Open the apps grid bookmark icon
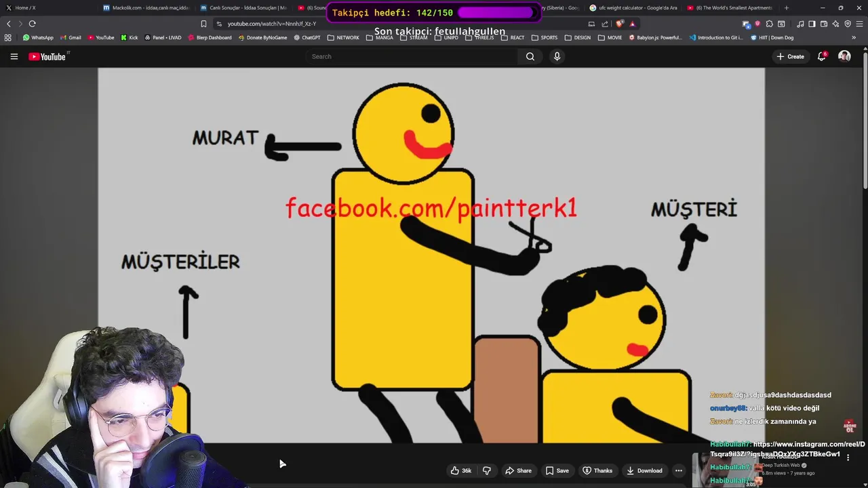 [8, 37]
